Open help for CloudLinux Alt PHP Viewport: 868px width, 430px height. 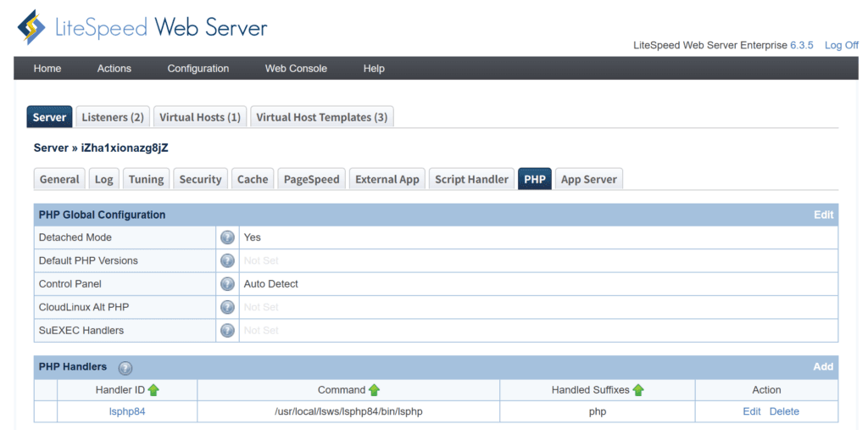(227, 308)
